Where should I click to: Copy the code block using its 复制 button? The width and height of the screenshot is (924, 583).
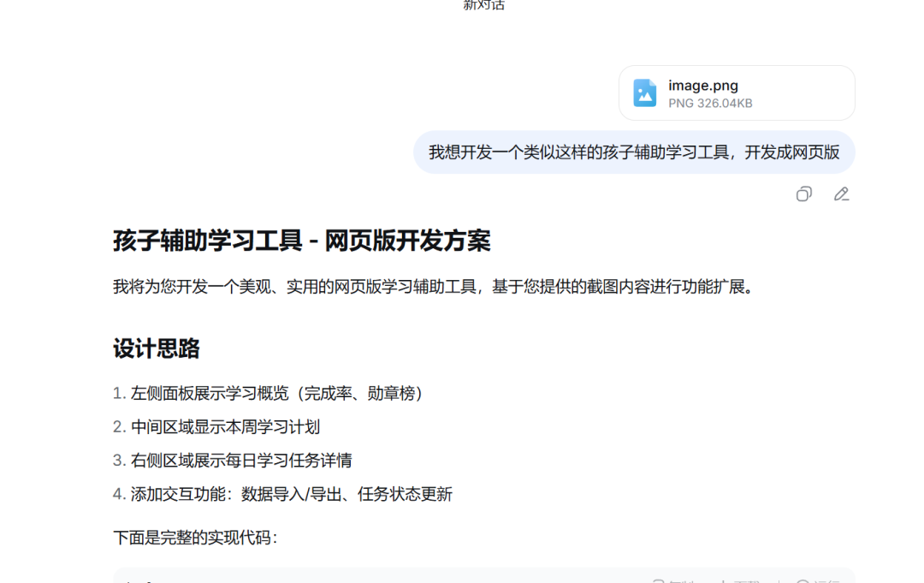(x=673, y=581)
